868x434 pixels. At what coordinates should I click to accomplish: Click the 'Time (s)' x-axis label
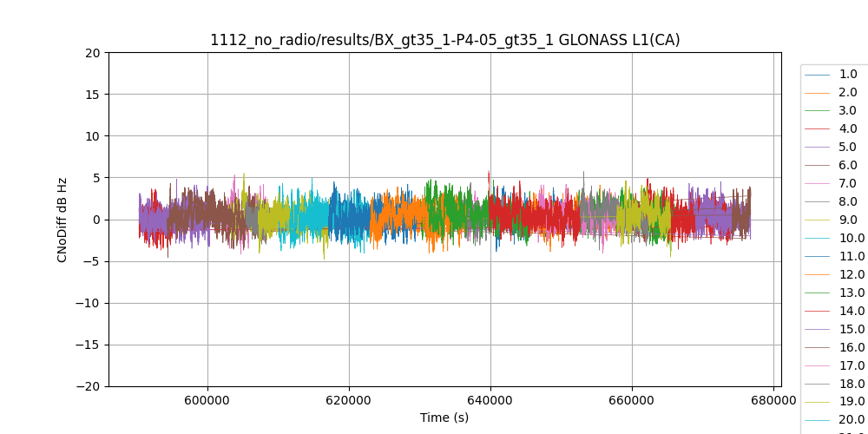point(444,418)
